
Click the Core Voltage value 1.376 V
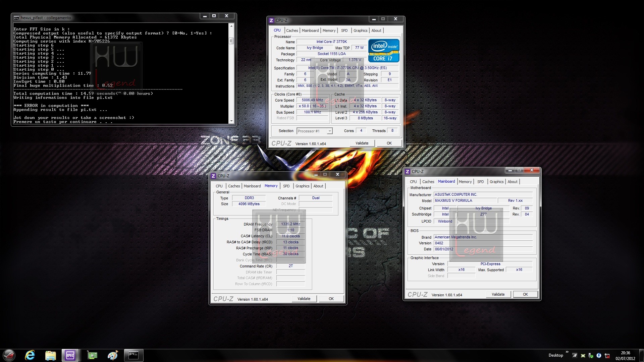[355, 60]
